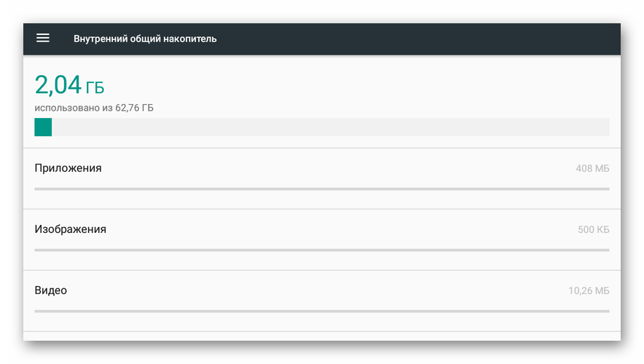The image size is (644, 364).
Task: Click the "использовано из" caption text
Action: point(74,108)
